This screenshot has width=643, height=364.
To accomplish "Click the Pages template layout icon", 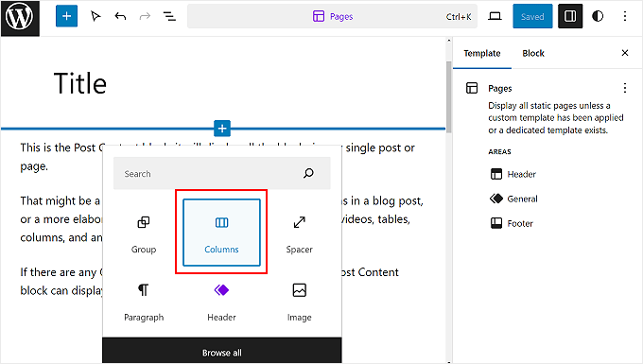I will 472,88.
